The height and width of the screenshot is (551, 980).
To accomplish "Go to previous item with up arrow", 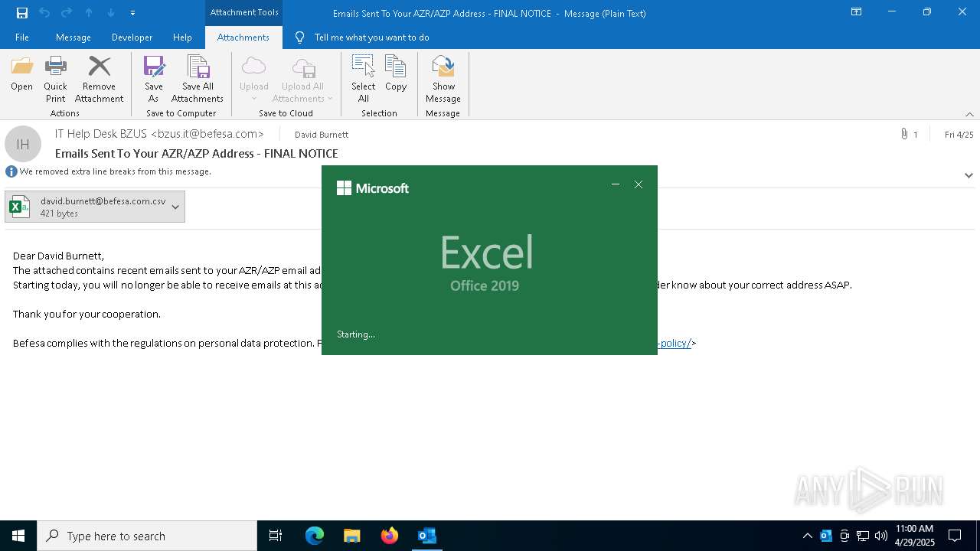I will (x=89, y=13).
